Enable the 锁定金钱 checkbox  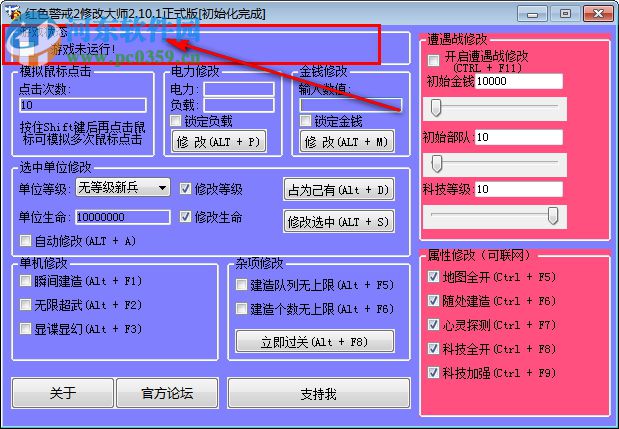click(305, 120)
